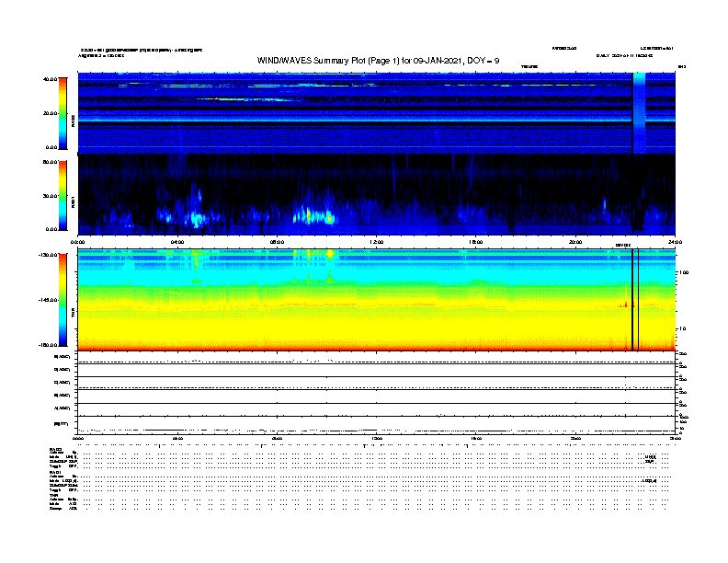Click the 12:00 time label under RAD1 panel
The height and width of the screenshot is (563, 728).
pos(377,242)
